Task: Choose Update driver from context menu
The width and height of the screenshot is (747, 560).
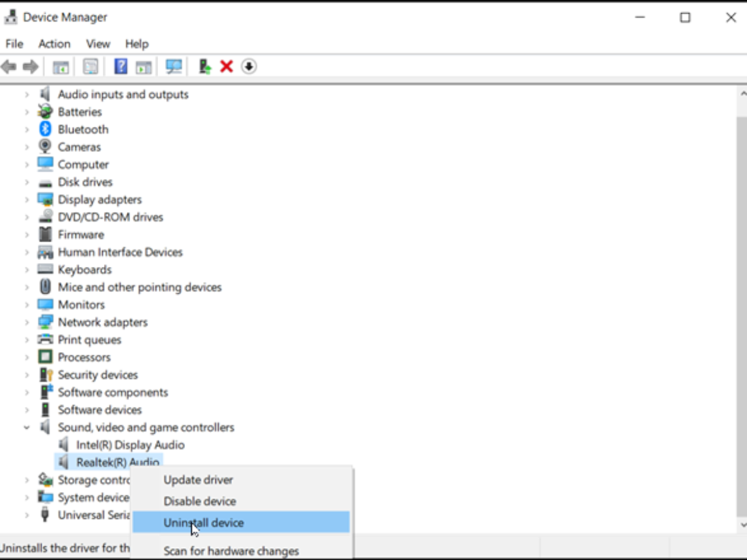Action: pos(242,480)
